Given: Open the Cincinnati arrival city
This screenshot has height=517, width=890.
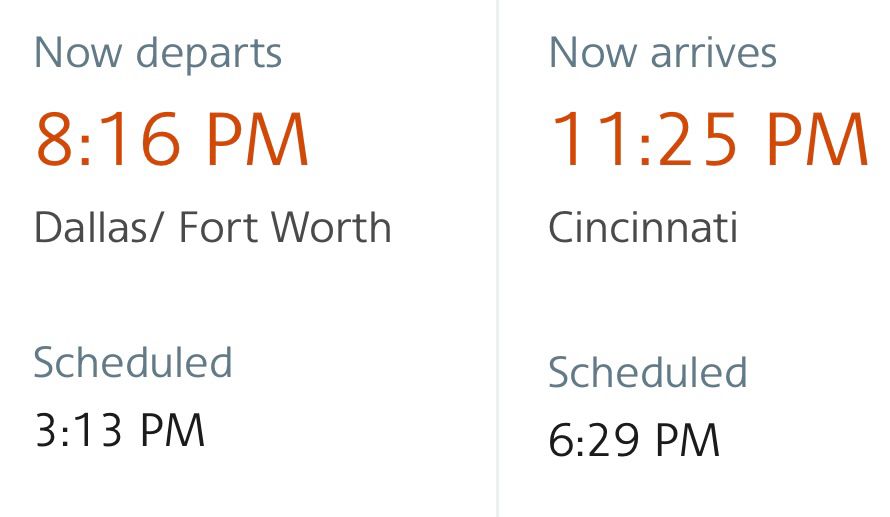Looking at the screenshot, I should coord(643,227).
